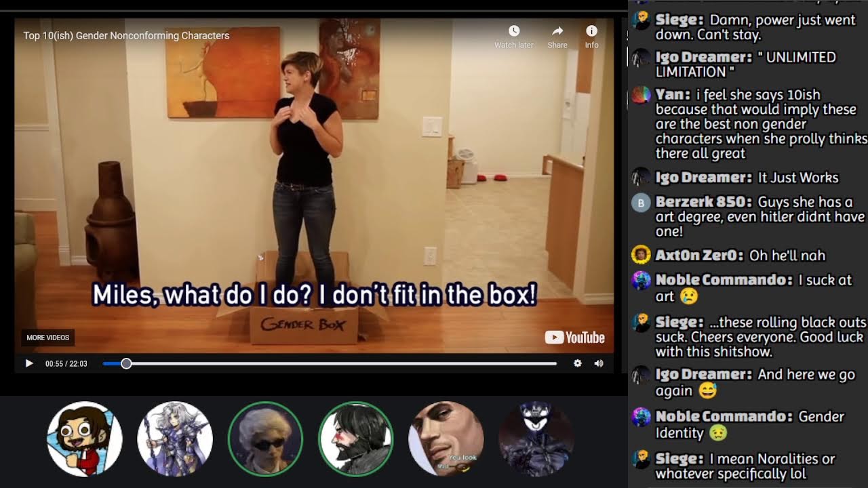The height and width of the screenshot is (488, 868).
Task: Click the 'Oh he'll nah' chat message
Action: 787,256
